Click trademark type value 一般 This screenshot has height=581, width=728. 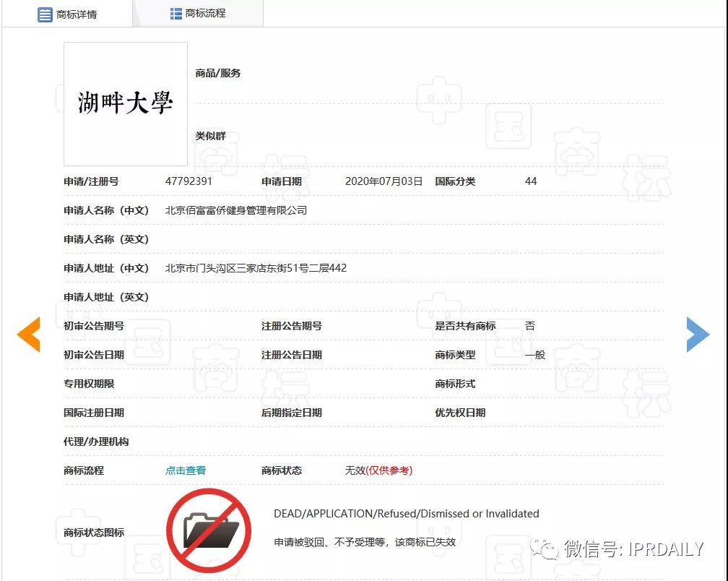click(x=535, y=355)
